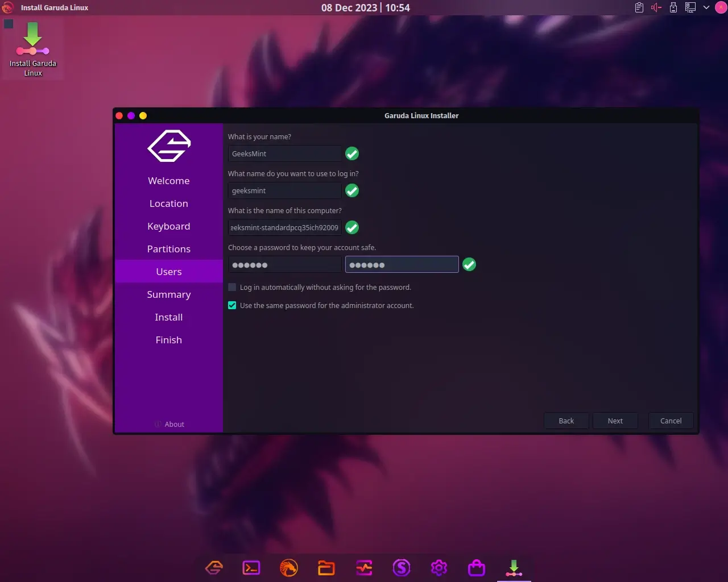
Task: Open the date and time clock
Action: tap(365, 7)
